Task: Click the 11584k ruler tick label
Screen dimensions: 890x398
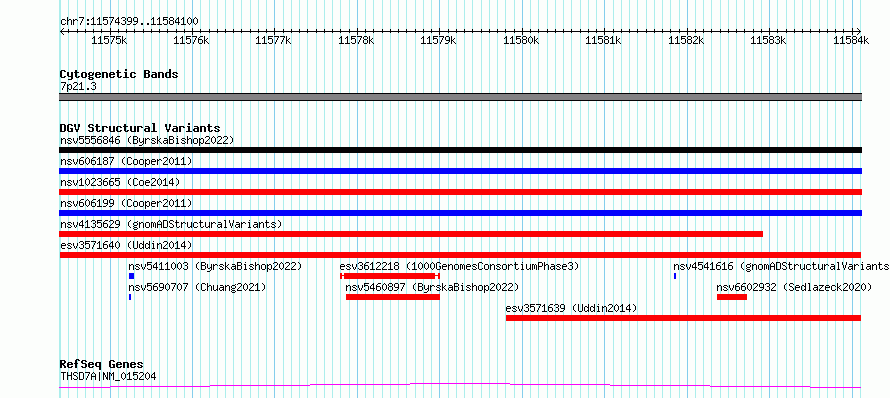Action: tap(851, 40)
